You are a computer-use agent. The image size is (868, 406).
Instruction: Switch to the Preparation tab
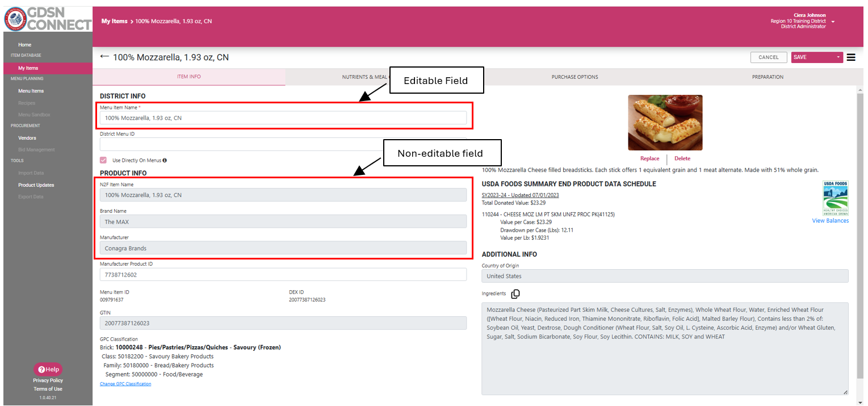768,77
